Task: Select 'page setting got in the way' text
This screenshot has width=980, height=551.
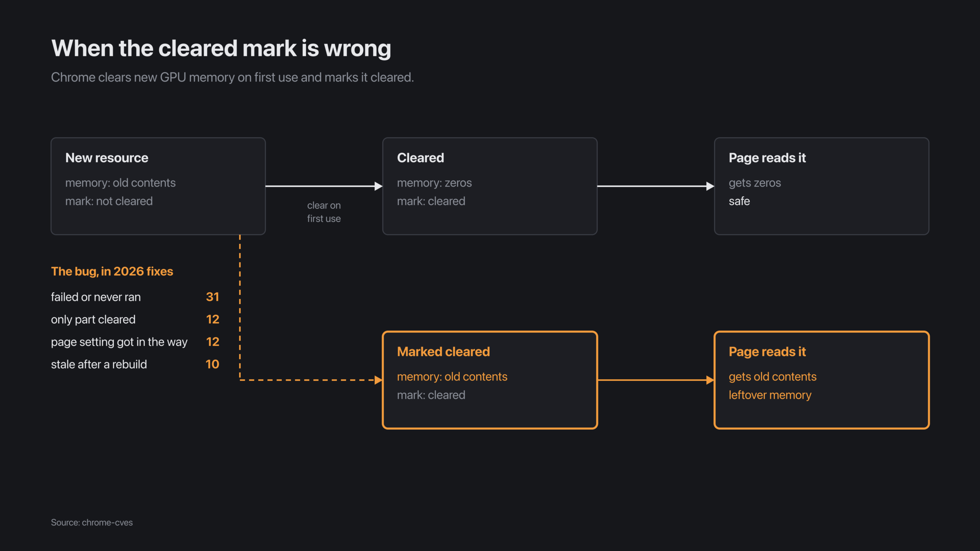Action: 119,342
